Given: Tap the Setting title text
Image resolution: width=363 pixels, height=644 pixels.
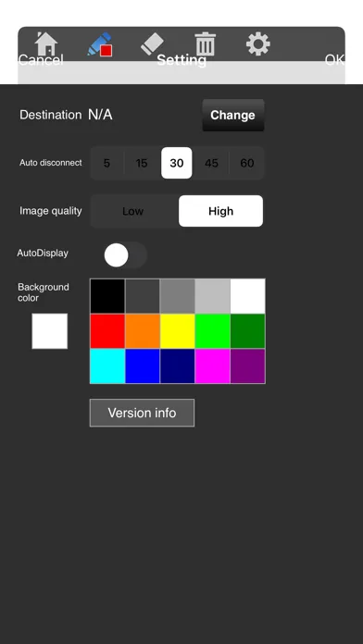Looking at the screenshot, I should (x=181, y=60).
